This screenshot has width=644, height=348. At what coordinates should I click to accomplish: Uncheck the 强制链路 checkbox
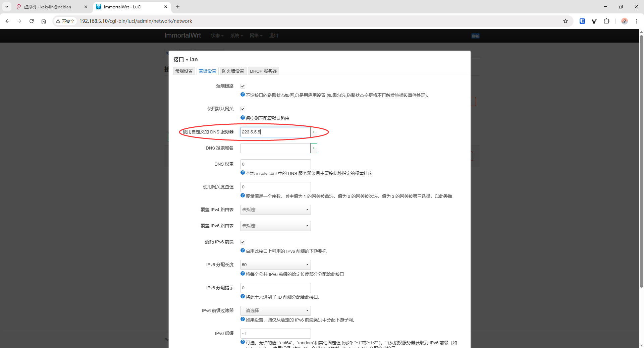point(243,86)
